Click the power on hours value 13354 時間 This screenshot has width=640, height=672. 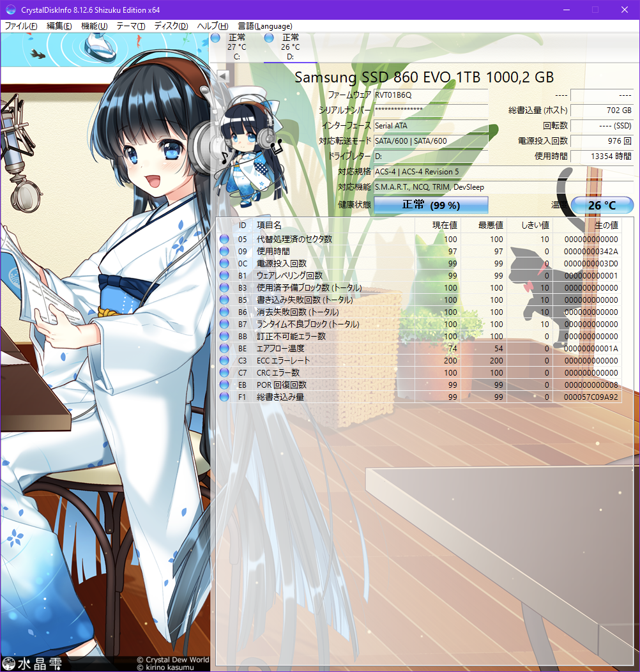602,157
